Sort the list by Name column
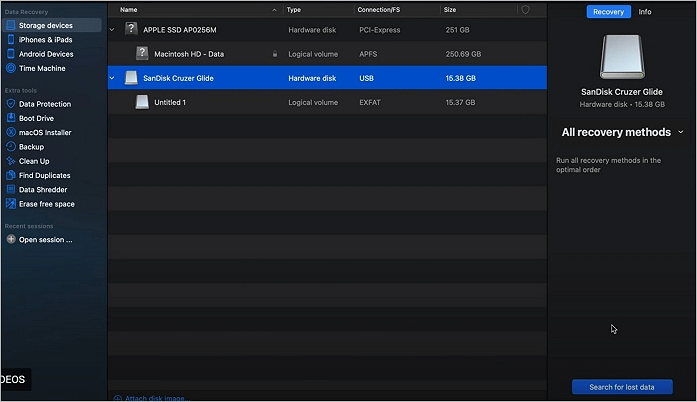The width and height of the screenshot is (697, 402). tap(129, 10)
